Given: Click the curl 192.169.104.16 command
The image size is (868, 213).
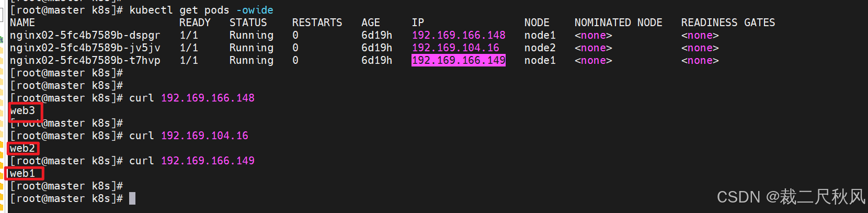Looking at the screenshot, I should [x=189, y=136].
